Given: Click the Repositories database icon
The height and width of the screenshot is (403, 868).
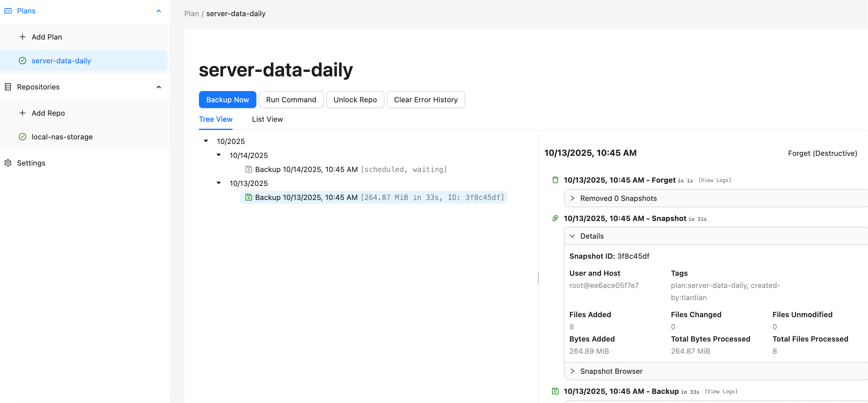Looking at the screenshot, I should point(8,87).
